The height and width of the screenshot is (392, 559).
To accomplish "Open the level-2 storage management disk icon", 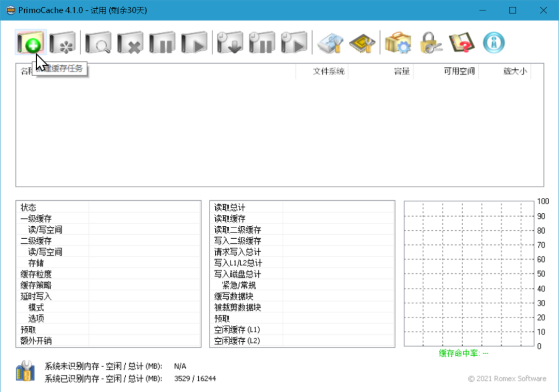I will point(330,42).
